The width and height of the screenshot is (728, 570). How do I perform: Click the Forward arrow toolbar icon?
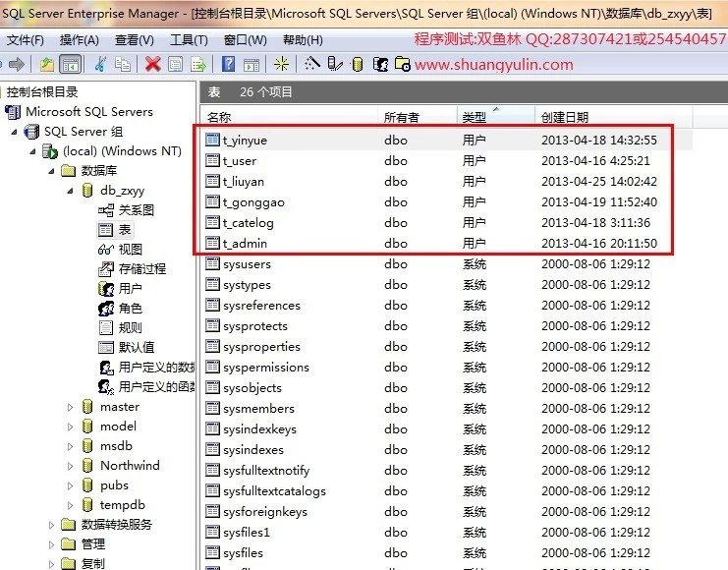(x=17, y=64)
